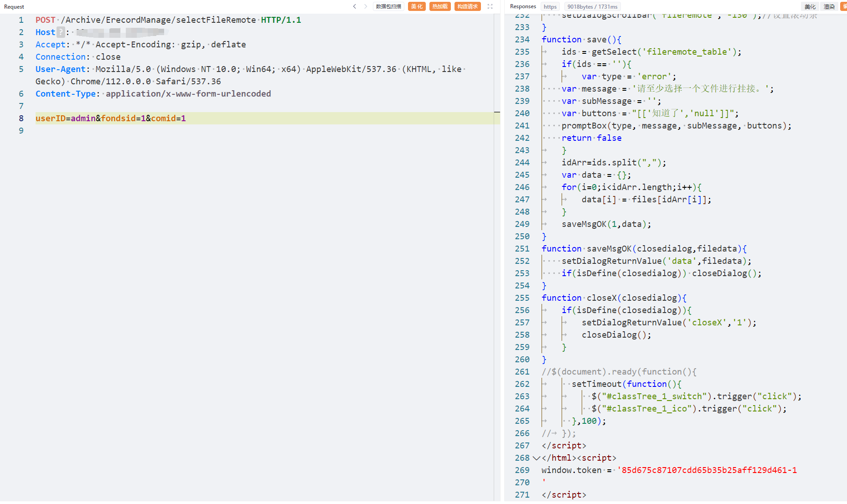The width and height of the screenshot is (847, 504).
Task: Click function save() on line 234
Action: [581, 40]
